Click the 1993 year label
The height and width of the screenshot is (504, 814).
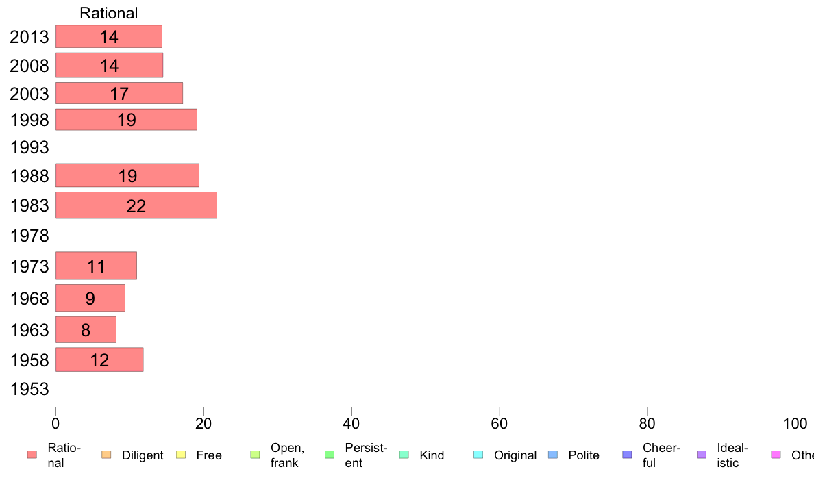[29, 147]
